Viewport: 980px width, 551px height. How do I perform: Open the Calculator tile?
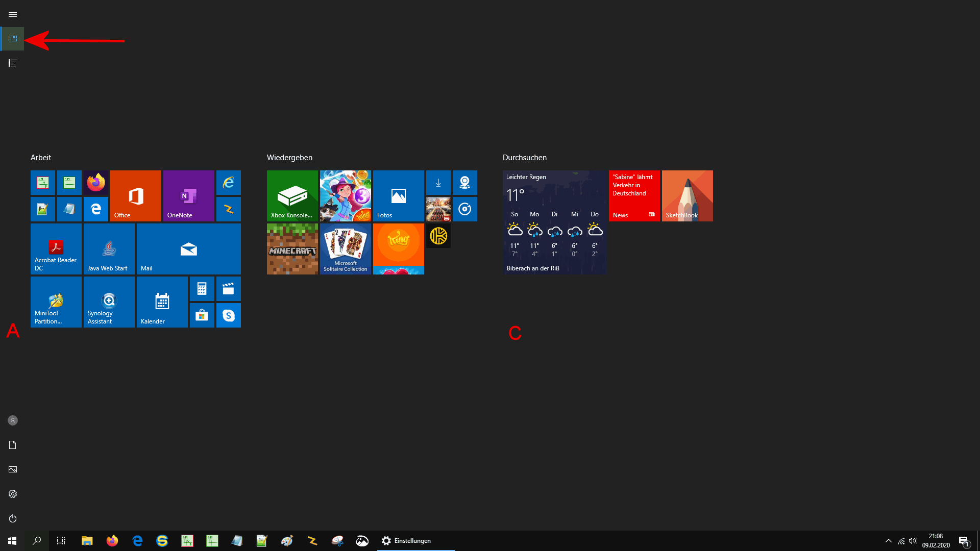202,289
